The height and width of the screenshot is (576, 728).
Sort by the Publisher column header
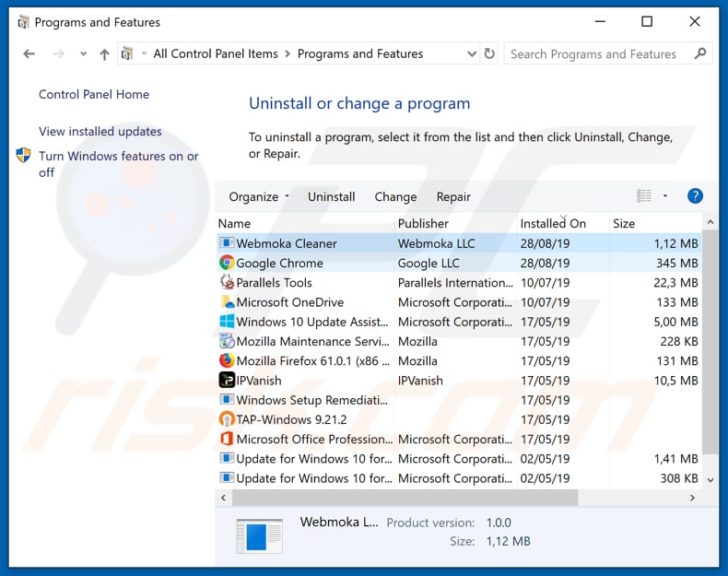click(x=456, y=223)
